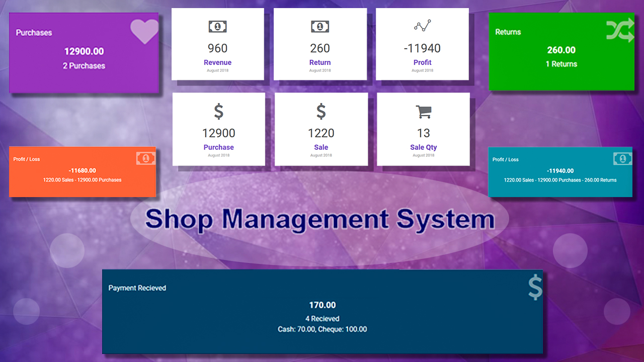Click the shuffle icon on Returns card

coord(620,31)
